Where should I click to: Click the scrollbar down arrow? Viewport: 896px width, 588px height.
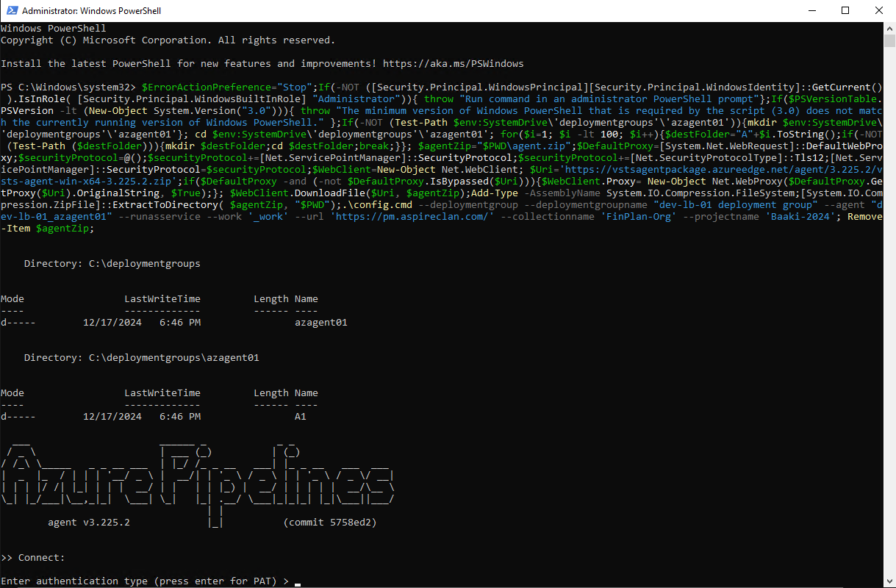[889, 581]
